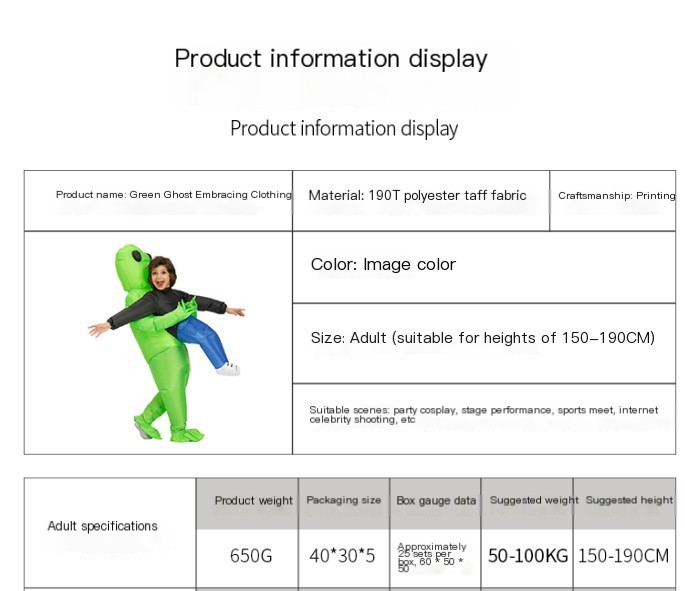685x591 pixels.
Task: Click 'Adult specifications' row label
Action: [103, 526]
